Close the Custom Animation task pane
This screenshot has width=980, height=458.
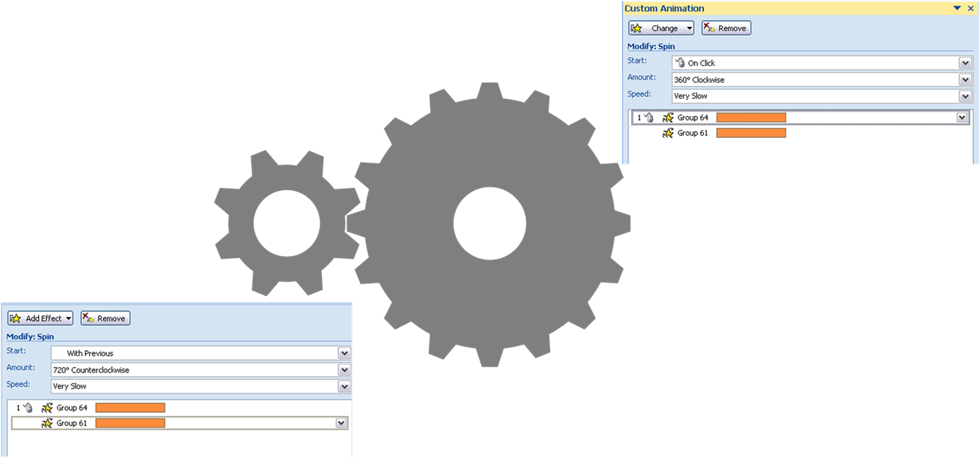[971, 8]
